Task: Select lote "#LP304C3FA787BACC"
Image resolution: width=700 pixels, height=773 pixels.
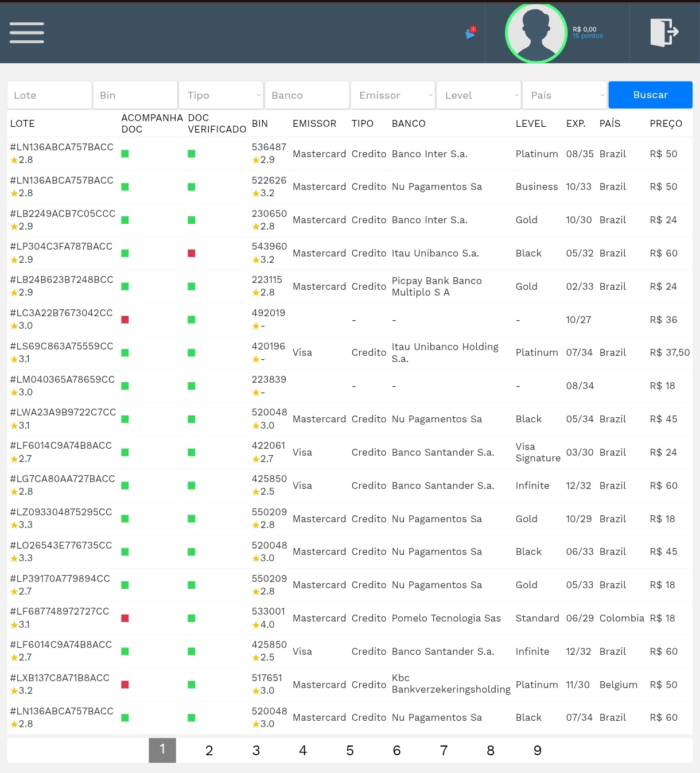Action: coord(61,246)
